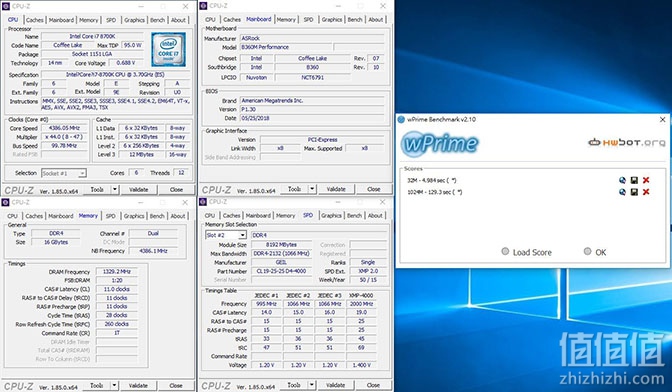This screenshot has height=392, width=672.
Task: Click the DRAM Frequency value 1329.2 MHz
Action: coord(117,272)
